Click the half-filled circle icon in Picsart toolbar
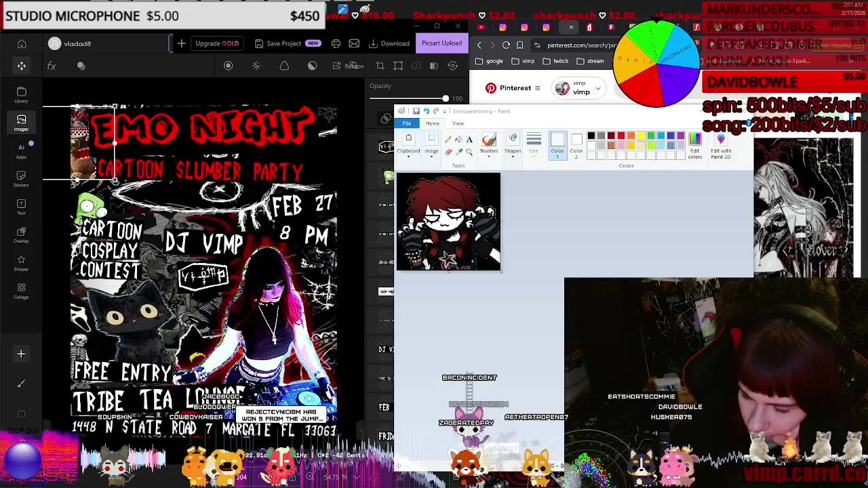The image size is (868, 488). pyautogui.click(x=312, y=66)
